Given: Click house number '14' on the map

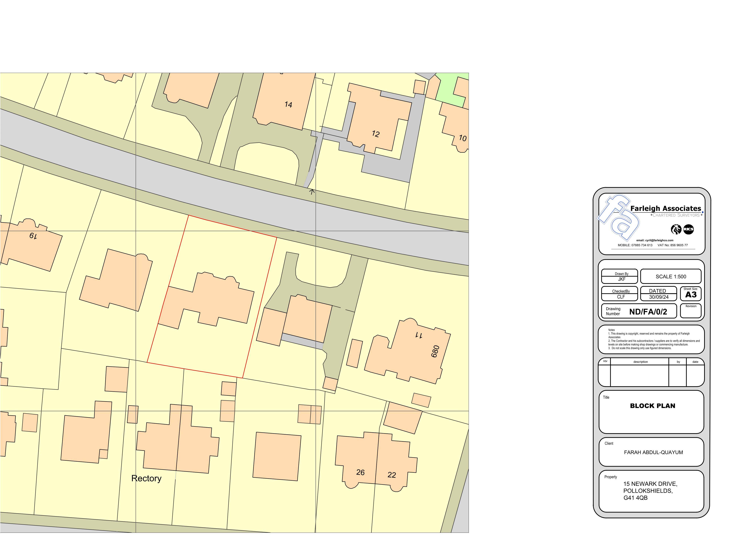Looking at the screenshot, I should (x=288, y=105).
